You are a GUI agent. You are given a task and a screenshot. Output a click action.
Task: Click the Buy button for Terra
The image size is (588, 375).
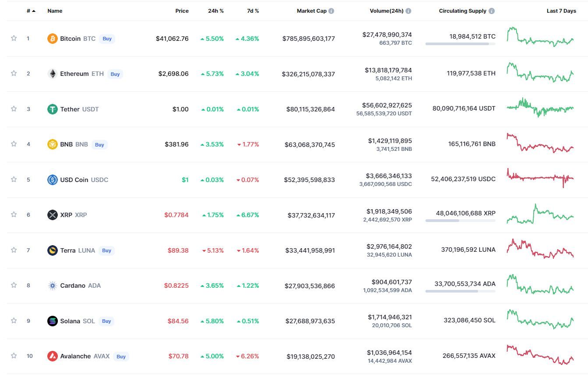coord(106,250)
